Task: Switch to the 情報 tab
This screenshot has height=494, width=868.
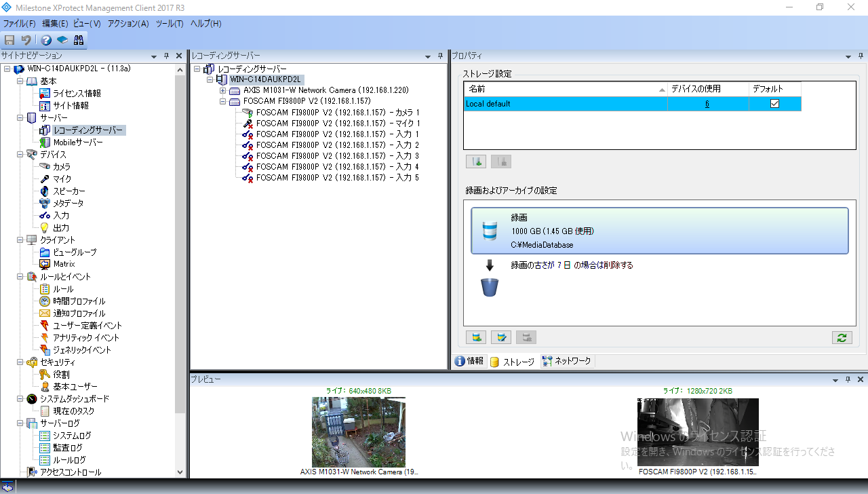Action: pos(469,362)
